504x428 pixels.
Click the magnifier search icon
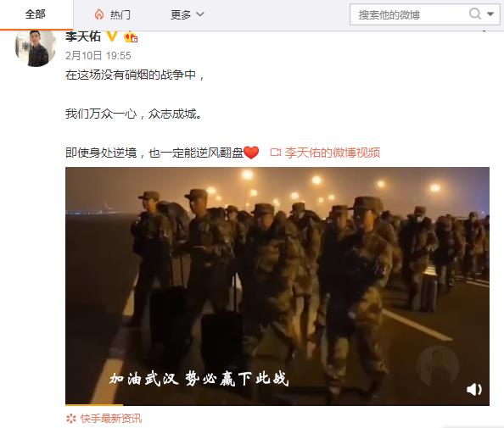point(475,14)
